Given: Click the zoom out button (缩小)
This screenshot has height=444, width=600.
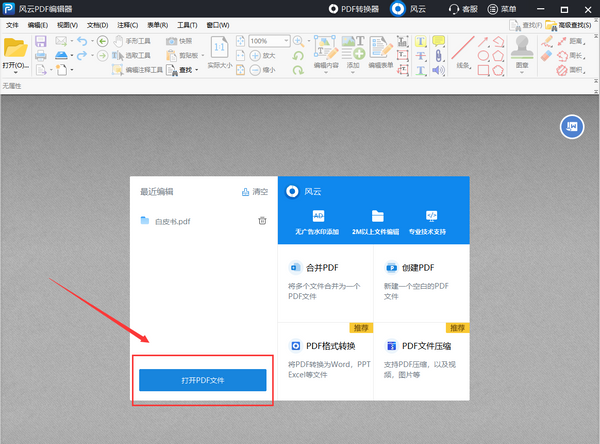Looking at the screenshot, I should click(262, 70).
